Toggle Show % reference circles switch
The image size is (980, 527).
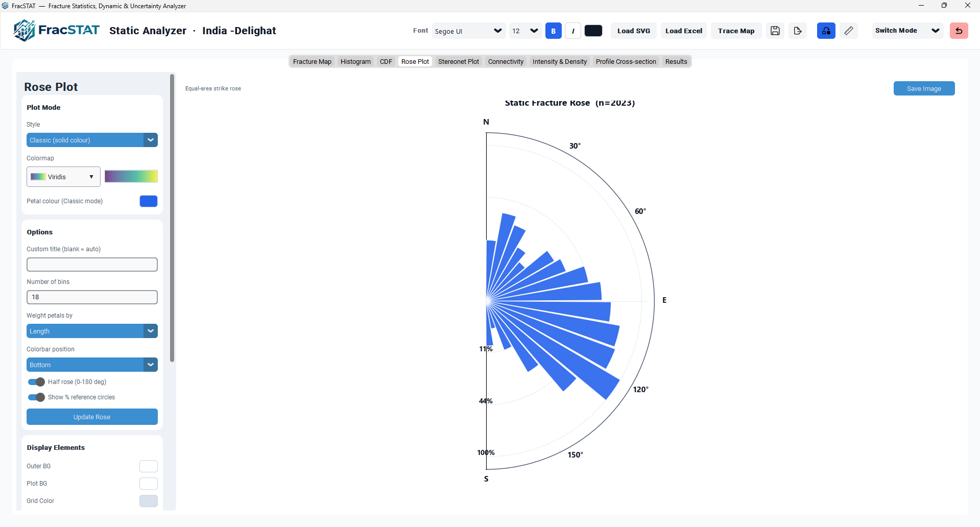[36, 397]
